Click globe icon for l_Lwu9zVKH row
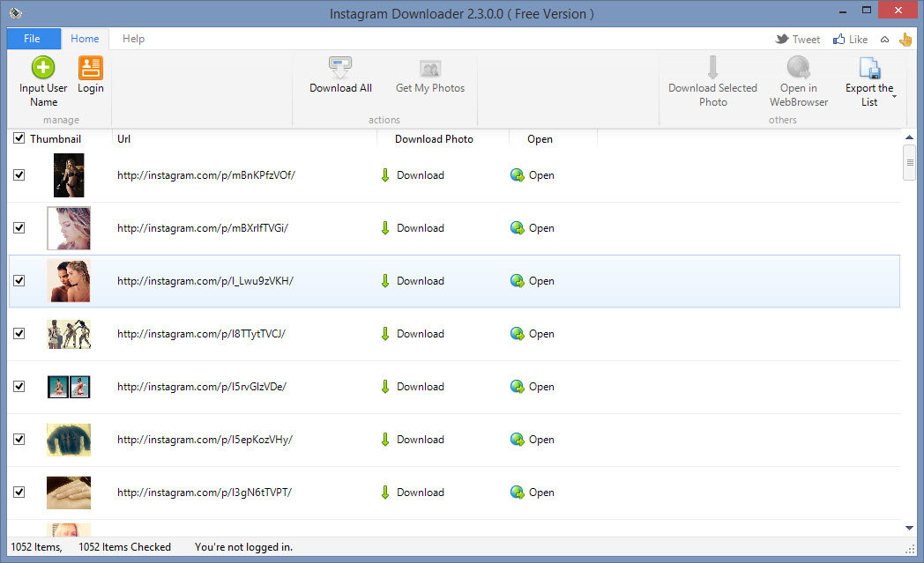The width and height of the screenshot is (924, 563). [x=517, y=281]
